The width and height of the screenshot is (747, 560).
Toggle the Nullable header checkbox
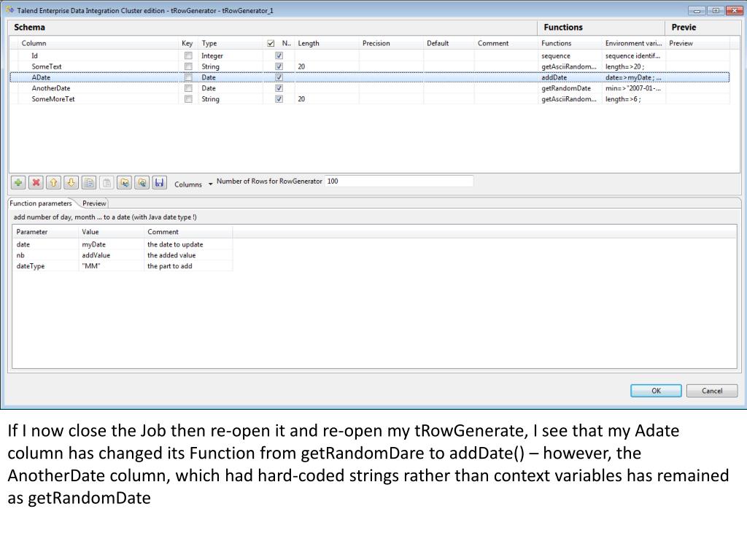(x=271, y=43)
